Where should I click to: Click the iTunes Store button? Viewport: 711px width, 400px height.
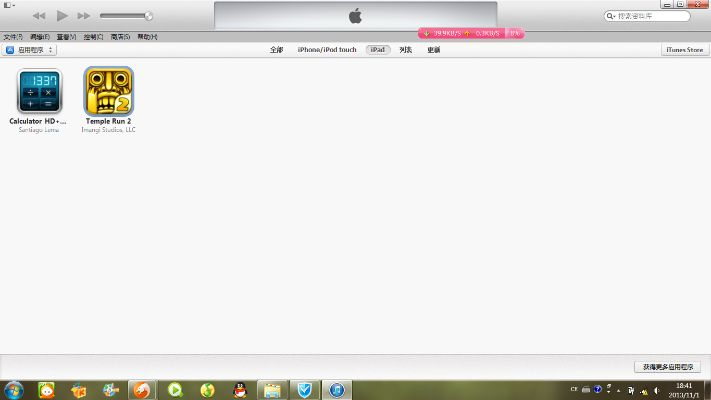[x=684, y=49]
